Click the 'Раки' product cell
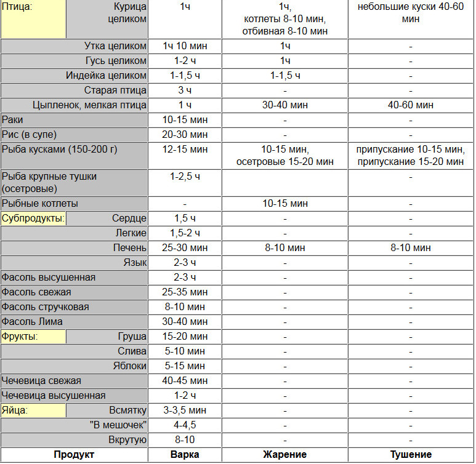Screen dimensions: 476x464 pos(74,120)
